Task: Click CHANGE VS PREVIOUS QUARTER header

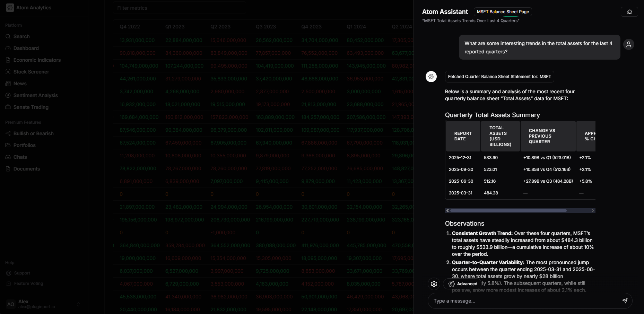Action: tap(548, 136)
